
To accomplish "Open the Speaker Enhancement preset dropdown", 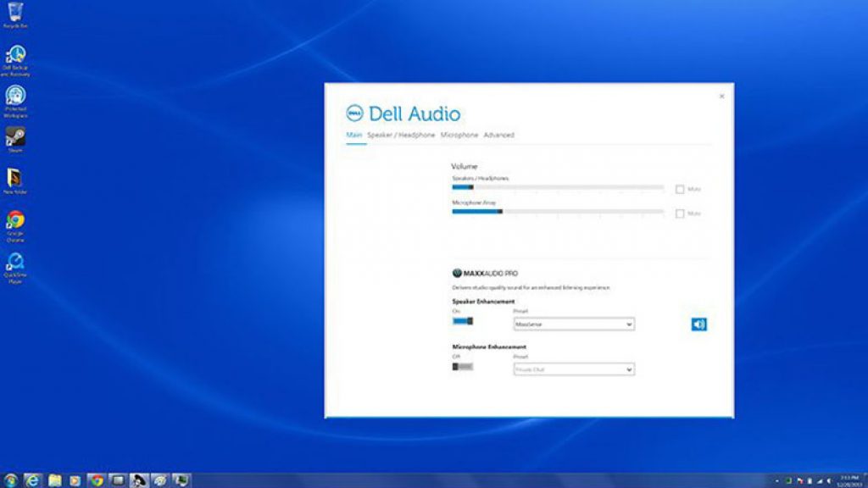I will 574,324.
